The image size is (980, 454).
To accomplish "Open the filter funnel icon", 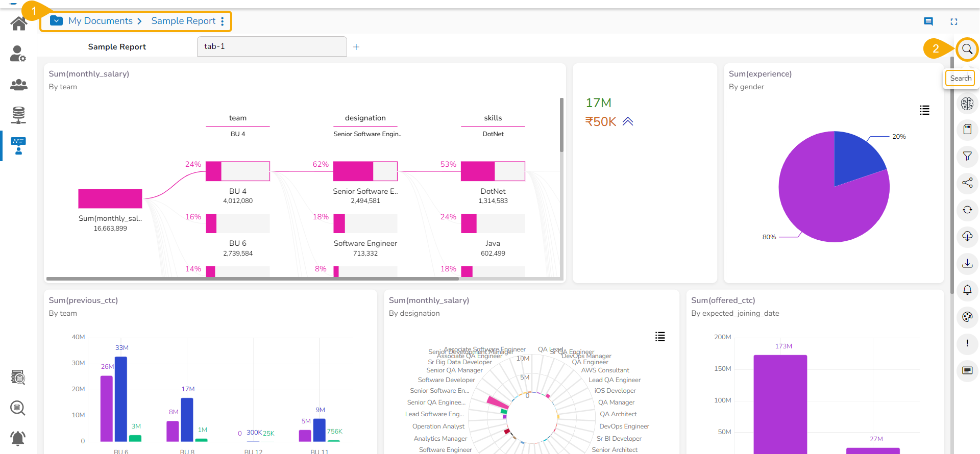I will (x=967, y=156).
